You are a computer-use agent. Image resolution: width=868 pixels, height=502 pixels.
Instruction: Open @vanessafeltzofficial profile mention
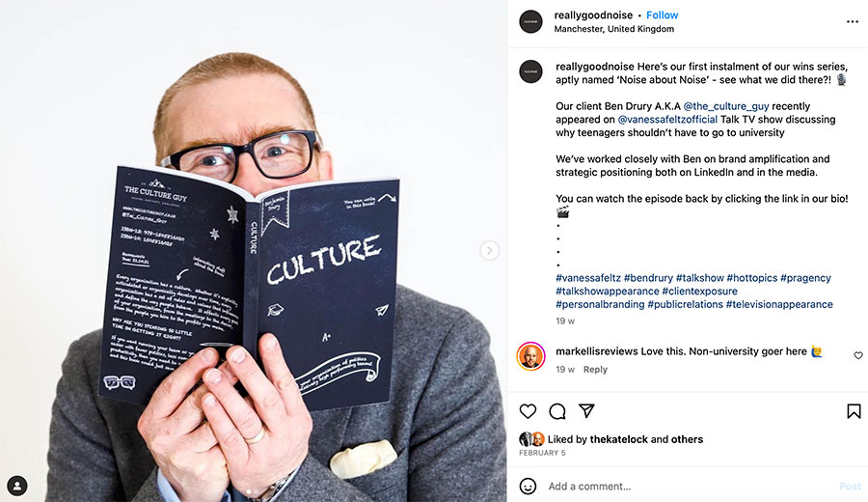[x=667, y=119]
